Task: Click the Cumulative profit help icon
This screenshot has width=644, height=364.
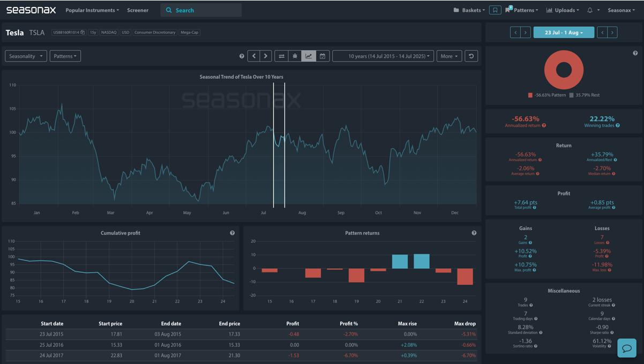Action: click(x=232, y=233)
